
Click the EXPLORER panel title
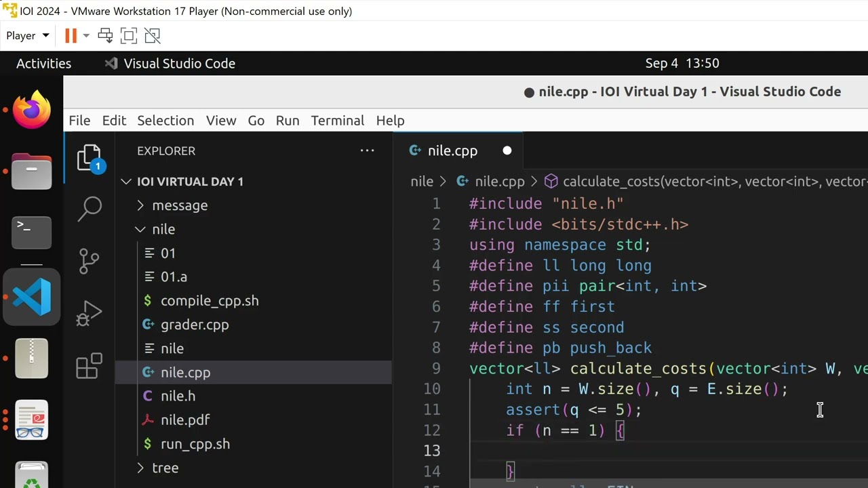coord(166,150)
